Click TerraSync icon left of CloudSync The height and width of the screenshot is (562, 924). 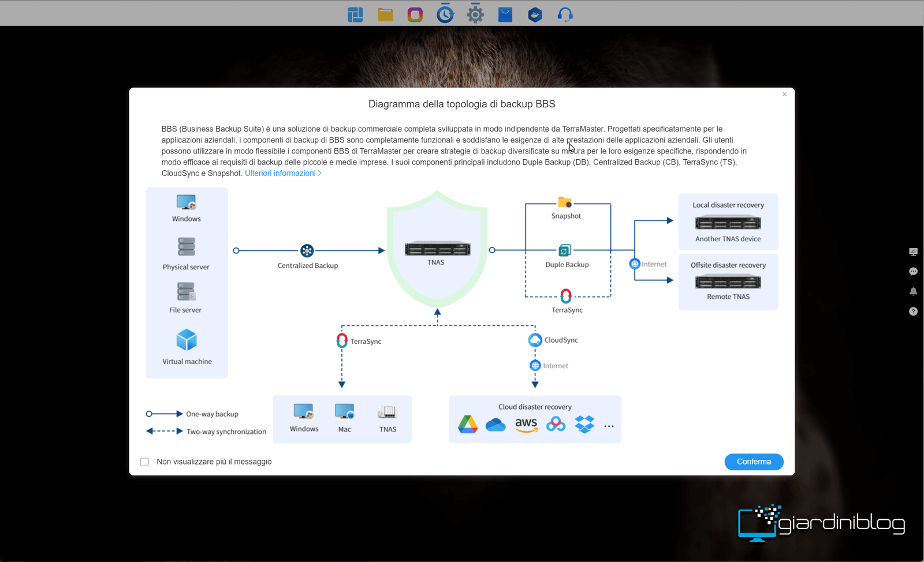click(x=342, y=340)
